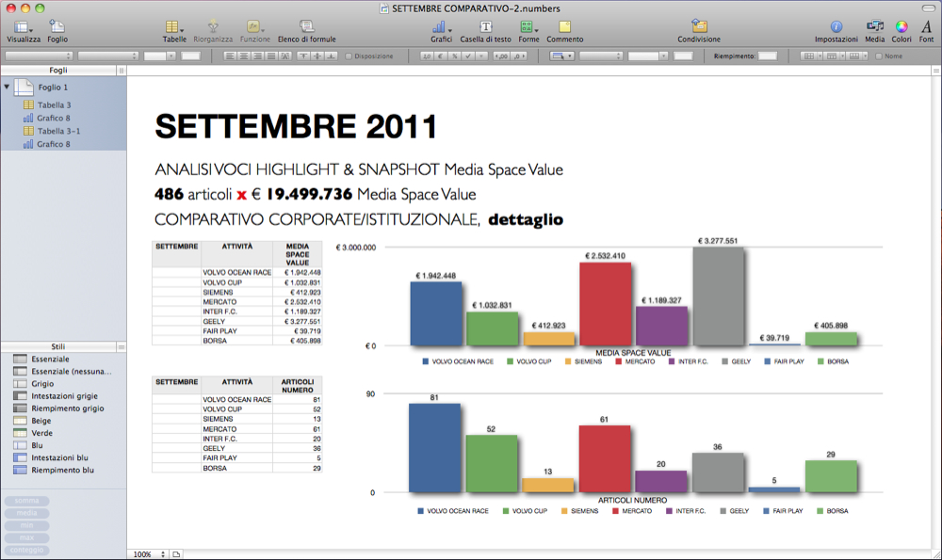Add a Commento sticky note
942x560 pixels.
564,27
